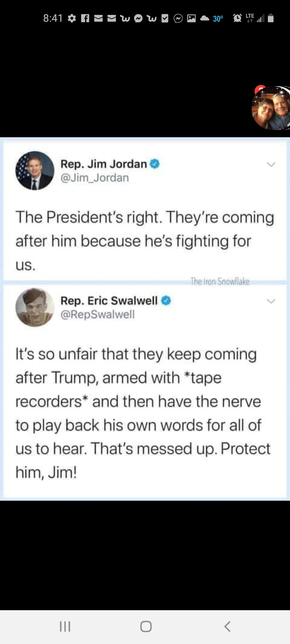Screen dimensions: 290x644
Task: Tap the back navigation arrow
Action: pos(227,626)
